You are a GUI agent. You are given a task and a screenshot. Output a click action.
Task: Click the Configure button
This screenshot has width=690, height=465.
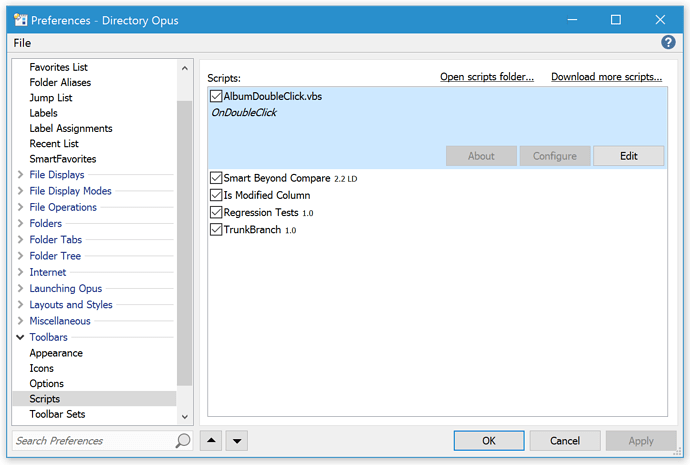click(x=555, y=156)
